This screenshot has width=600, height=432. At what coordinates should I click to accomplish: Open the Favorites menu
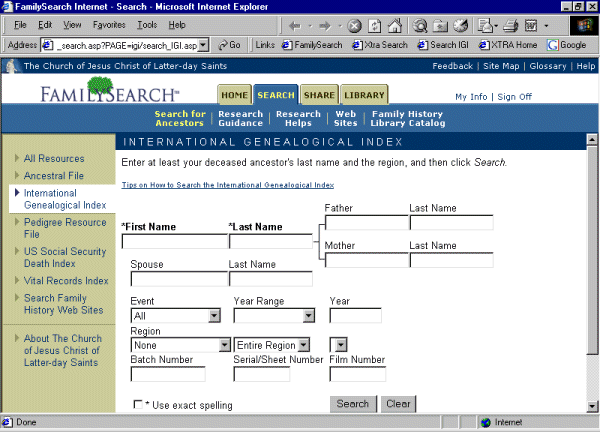click(109, 25)
